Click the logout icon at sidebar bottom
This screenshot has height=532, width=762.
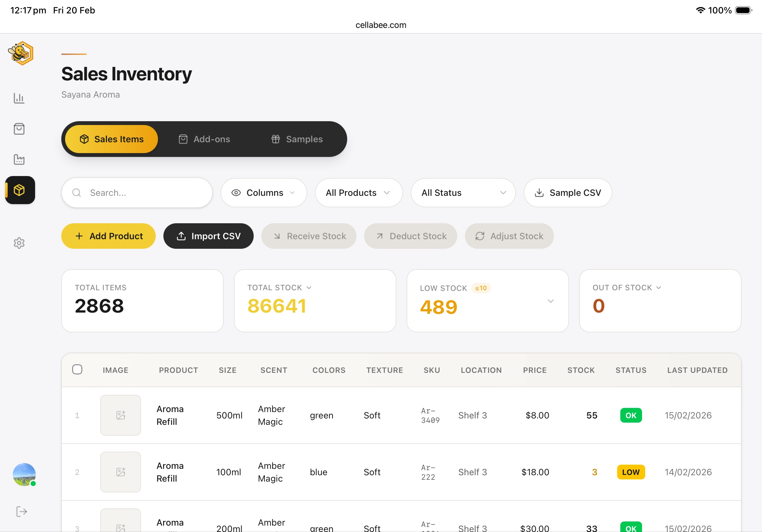(21, 511)
